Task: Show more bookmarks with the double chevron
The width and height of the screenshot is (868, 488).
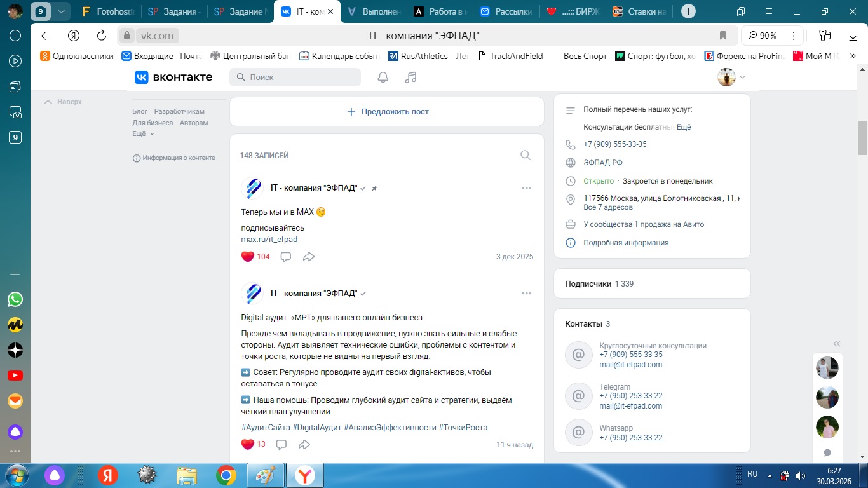Action: [x=853, y=56]
